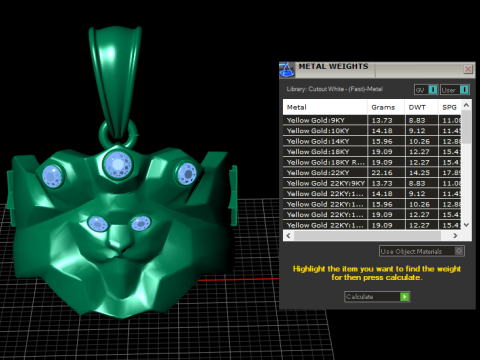The height and width of the screenshot is (360, 480).
Task: Click 8.83 DWT in Yellow Gold:9KY row
Action: (417, 120)
